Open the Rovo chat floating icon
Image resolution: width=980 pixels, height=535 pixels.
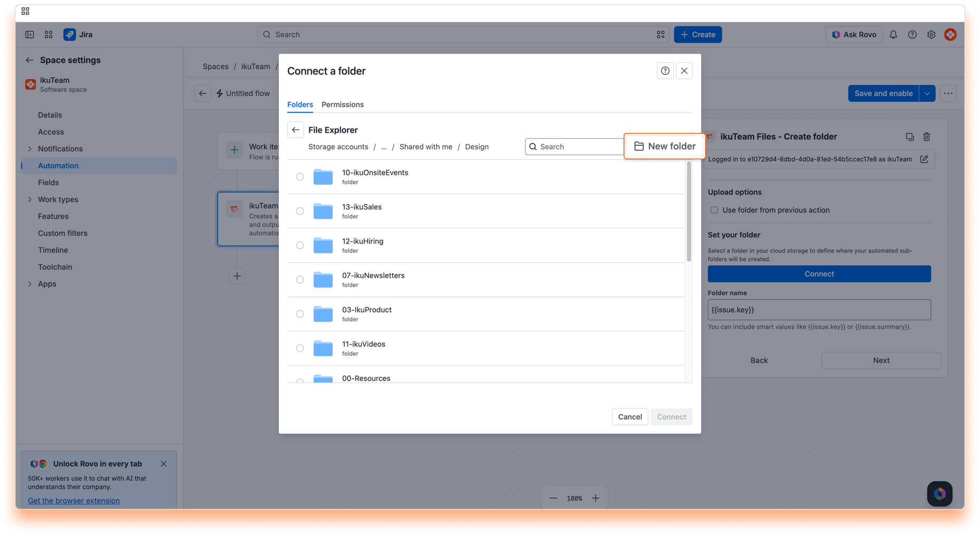click(940, 494)
